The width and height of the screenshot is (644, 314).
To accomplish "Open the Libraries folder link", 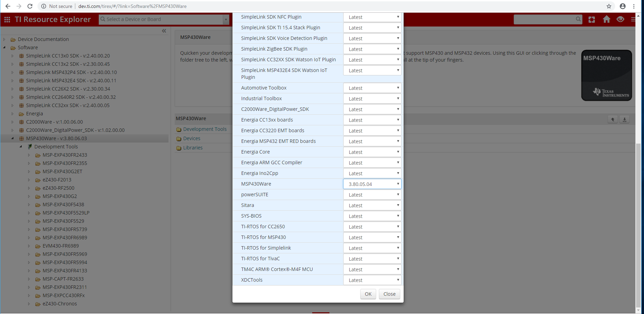I will [193, 148].
